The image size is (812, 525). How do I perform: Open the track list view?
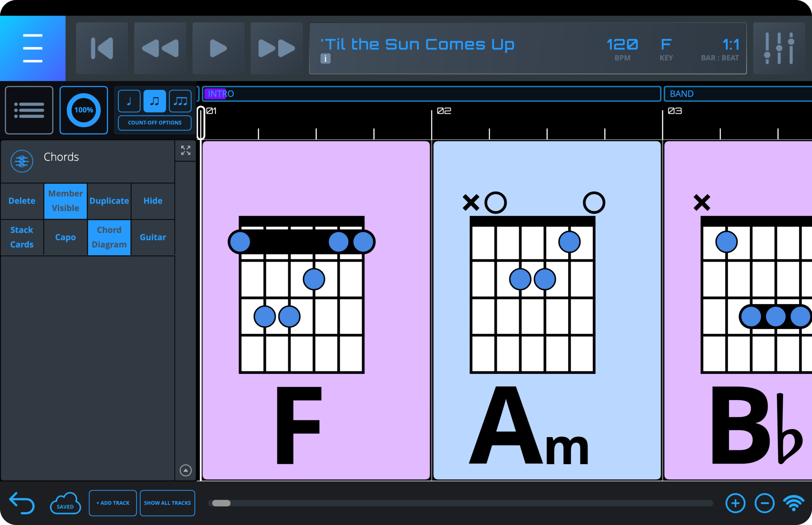(x=29, y=110)
